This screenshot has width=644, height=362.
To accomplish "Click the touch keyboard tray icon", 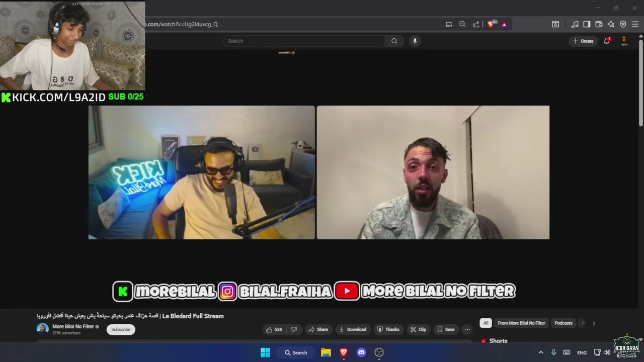I will coord(567,352).
